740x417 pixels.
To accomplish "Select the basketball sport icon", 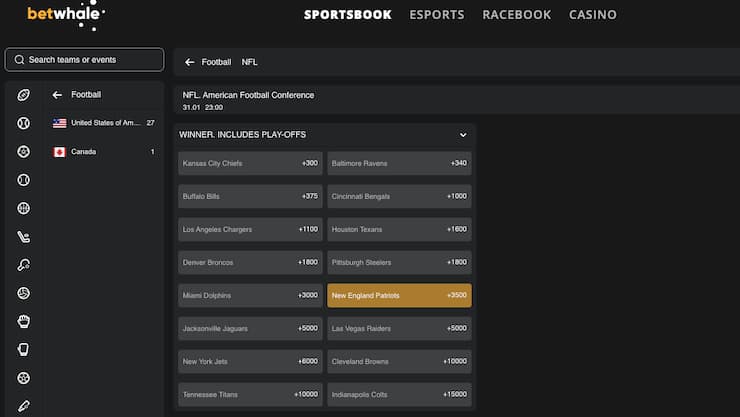I will 23,208.
